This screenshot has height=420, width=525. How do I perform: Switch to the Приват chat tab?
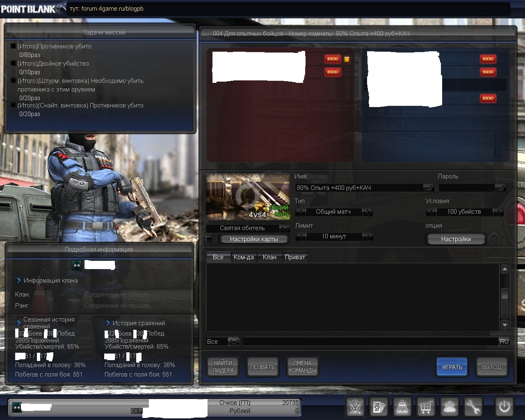point(295,257)
